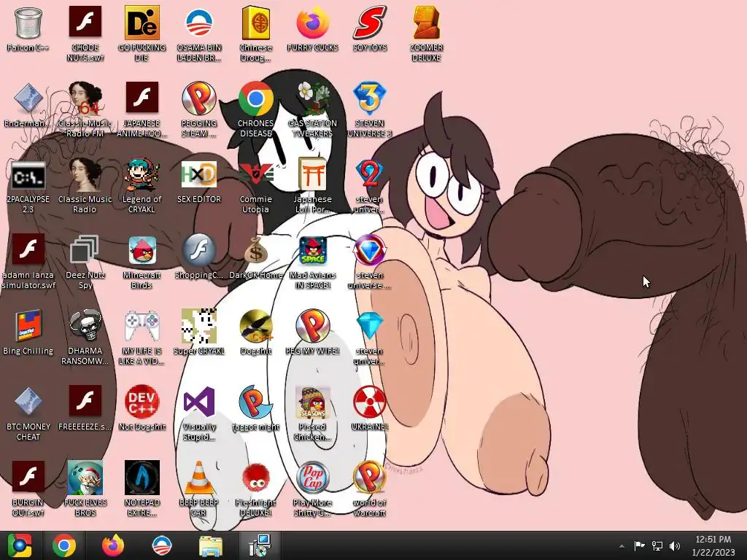Open the Start menu button
The width and height of the screenshot is (747, 560).
pos(20,545)
